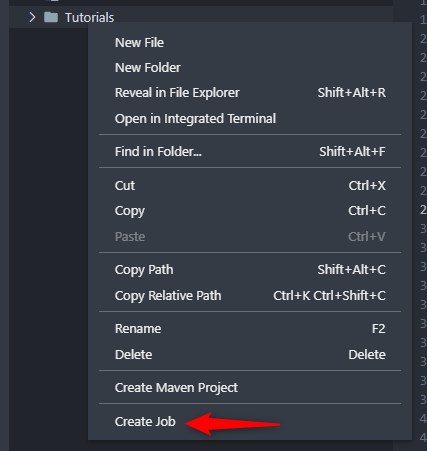427x451 pixels.
Task: Select the Tutorials tree item label
Action: (89, 18)
